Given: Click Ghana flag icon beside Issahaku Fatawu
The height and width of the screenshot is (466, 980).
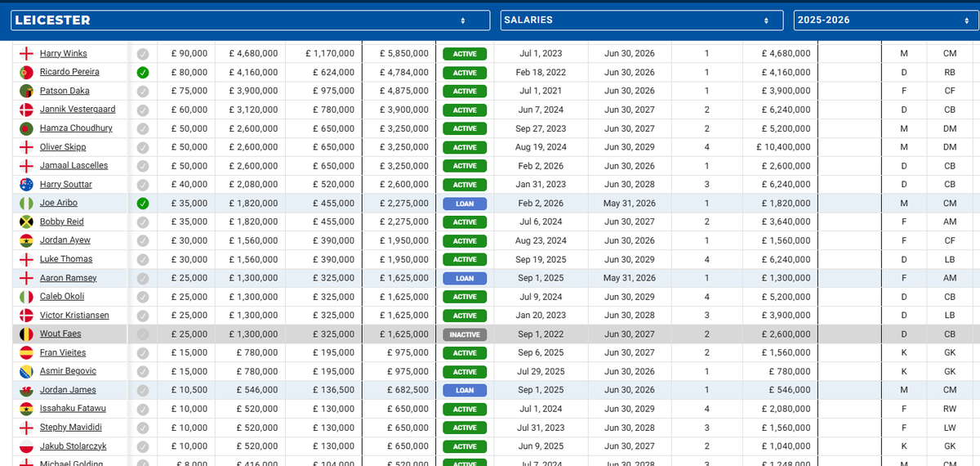Looking at the screenshot, I should coord(26,409).
